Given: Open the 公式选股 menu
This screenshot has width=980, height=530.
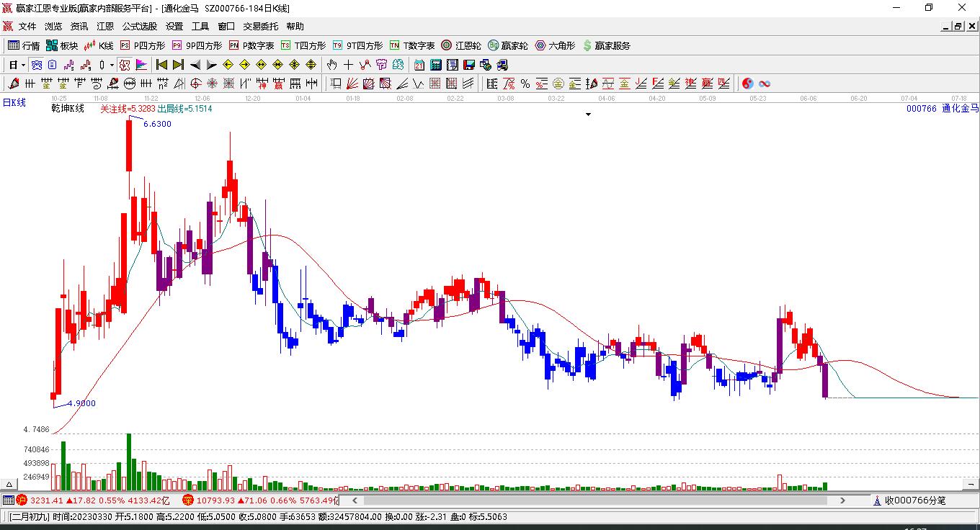Looking at the screenshot, I should point(140,27).
